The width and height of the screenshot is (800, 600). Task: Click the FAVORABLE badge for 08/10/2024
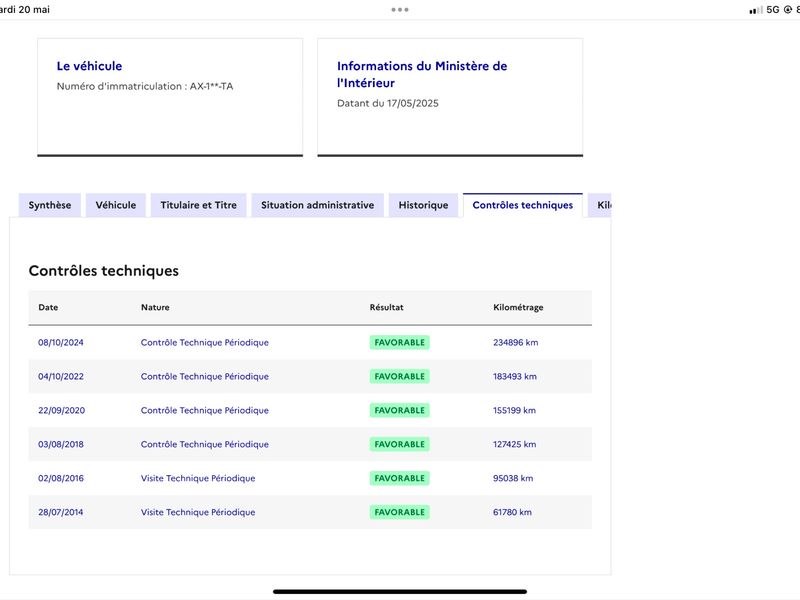tap(399, 342)
